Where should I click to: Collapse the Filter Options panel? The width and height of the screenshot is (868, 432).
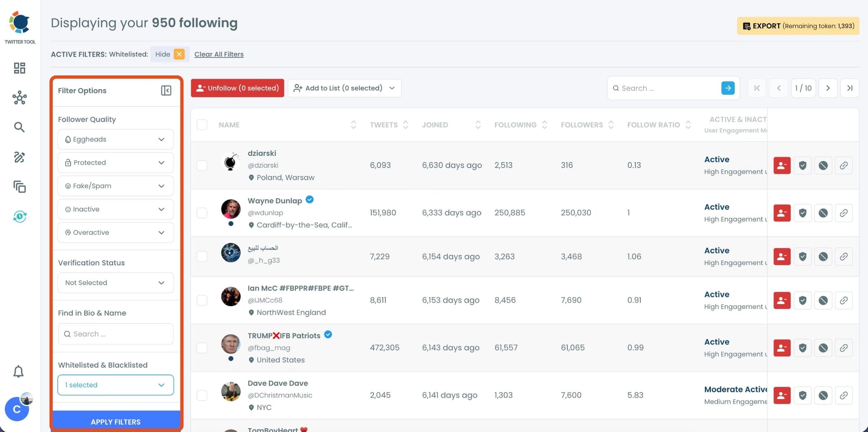point(166,90)
